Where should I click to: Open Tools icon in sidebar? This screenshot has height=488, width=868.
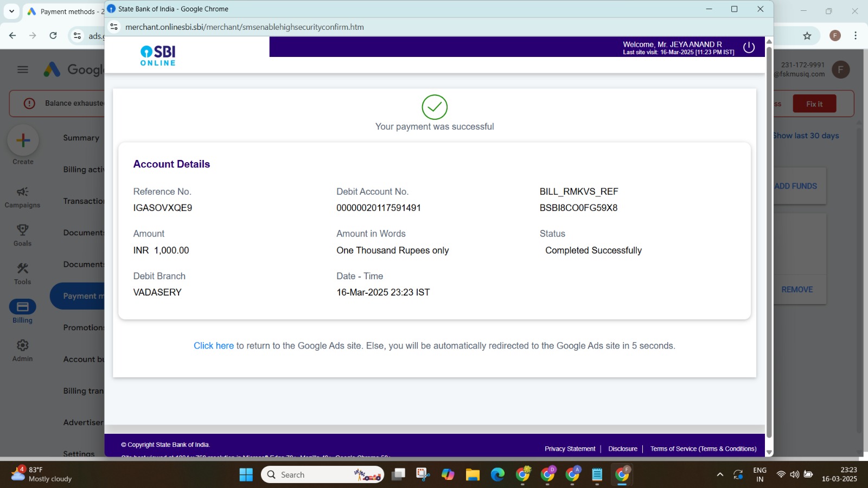point(22,273)
